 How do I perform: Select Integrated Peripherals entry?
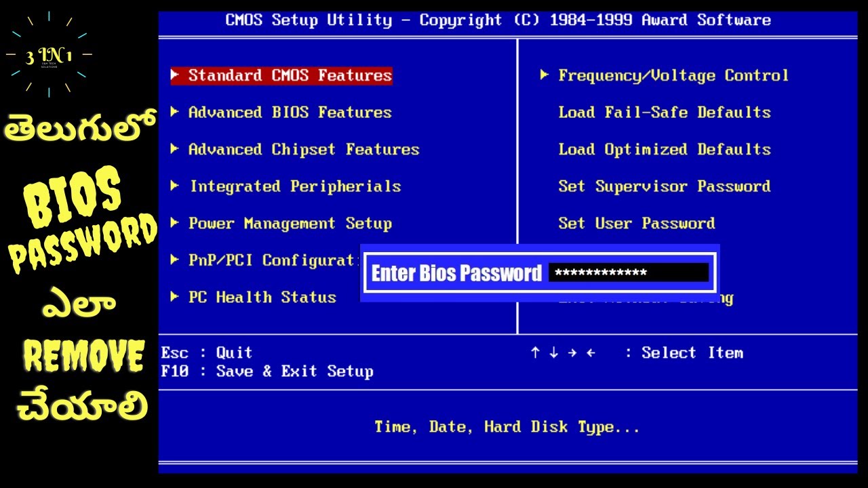pyautogui.click(x=295, y=186)
